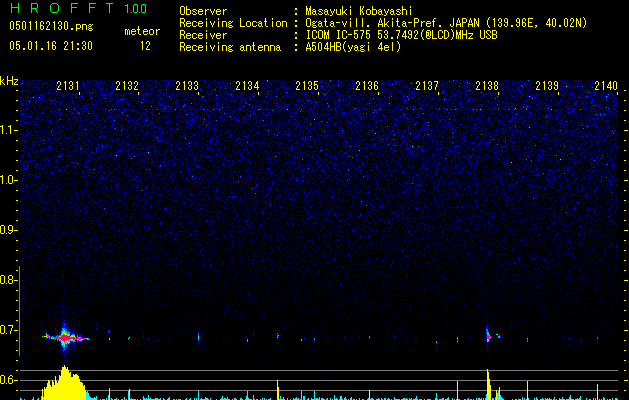Click the large meteor echo near 2131
This screenshot has width=629, height=400.
point(65,338)
